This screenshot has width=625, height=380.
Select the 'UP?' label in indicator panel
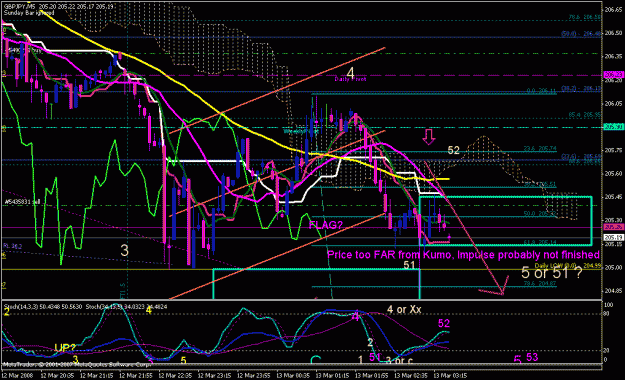pyautogui.click(x=65, y=348)
